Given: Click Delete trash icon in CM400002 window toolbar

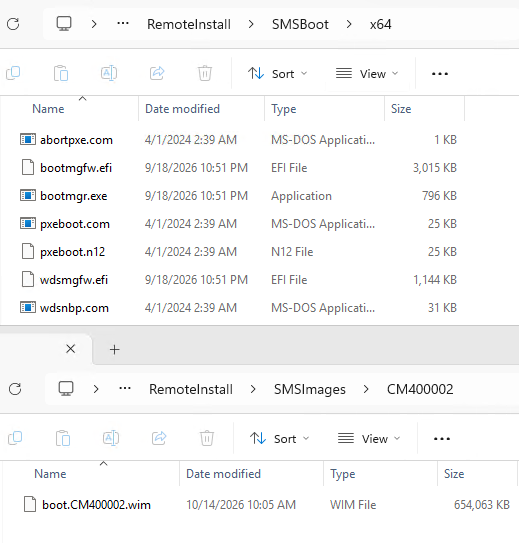Looking at the screenshot, I should pyautogui.click(x=207, y=438).
